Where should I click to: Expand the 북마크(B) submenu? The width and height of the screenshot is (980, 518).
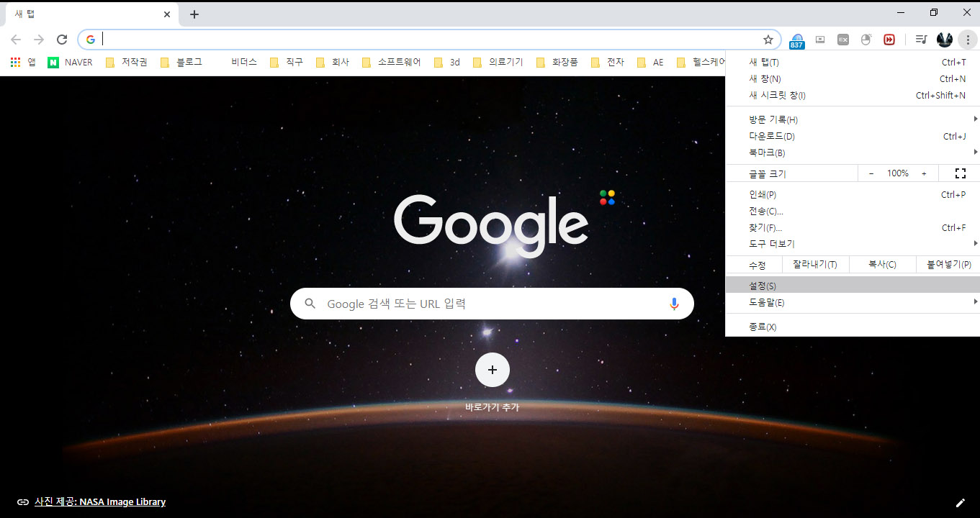click(853, 153)
